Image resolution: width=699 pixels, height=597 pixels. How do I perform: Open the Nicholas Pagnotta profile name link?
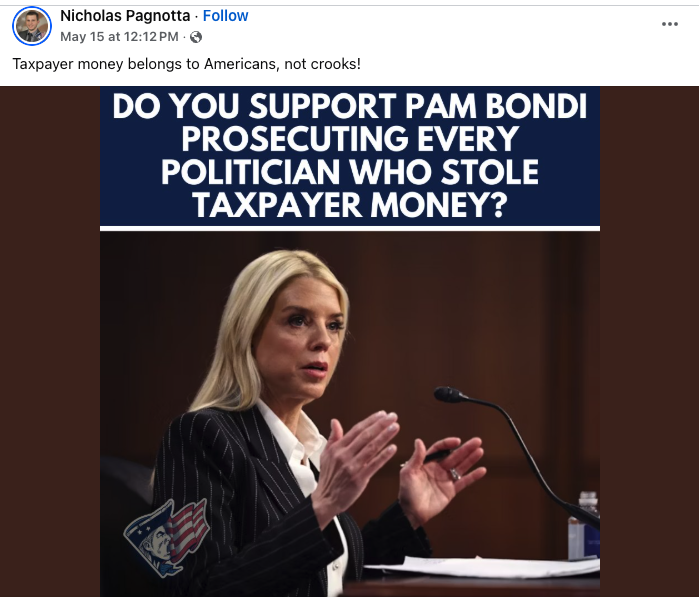[x=125, y=16]
